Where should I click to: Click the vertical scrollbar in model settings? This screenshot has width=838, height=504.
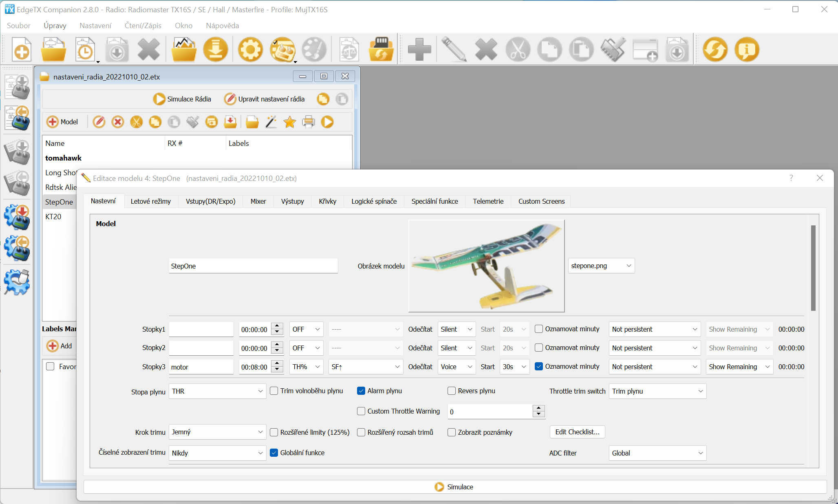tap(813, 268)
